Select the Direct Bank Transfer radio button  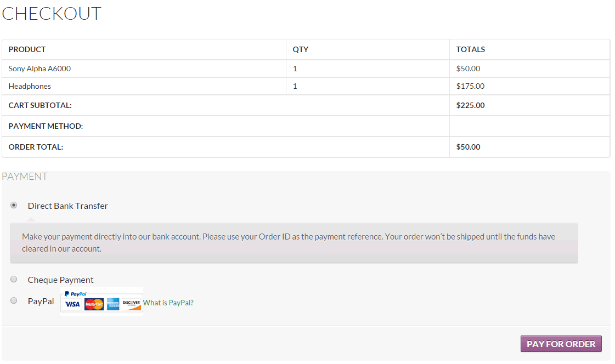14,205
